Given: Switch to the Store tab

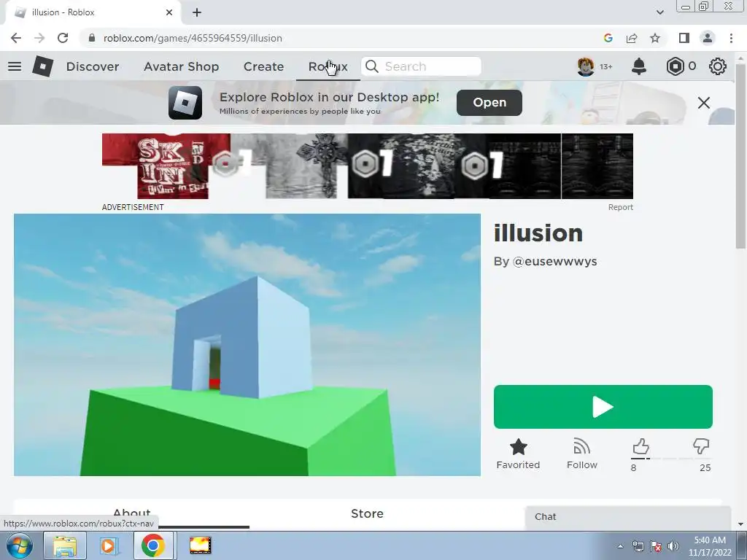Looking at the screenshot, I should (x=368, y=514).
